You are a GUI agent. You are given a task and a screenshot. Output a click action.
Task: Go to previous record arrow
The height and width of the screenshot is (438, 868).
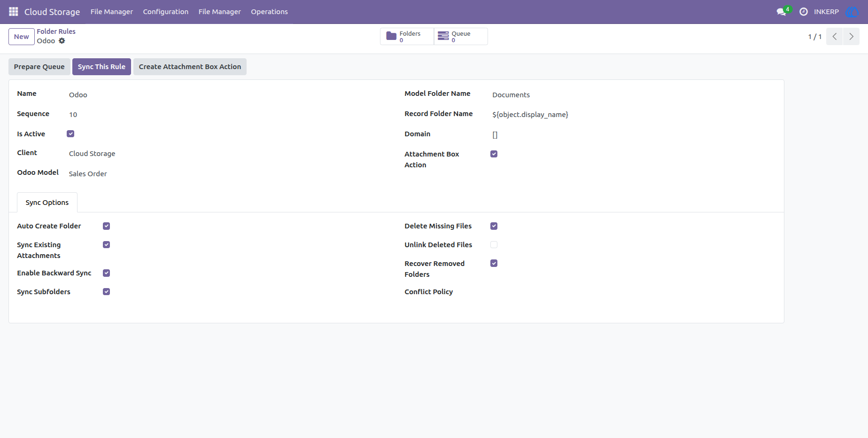coord(835,37)
